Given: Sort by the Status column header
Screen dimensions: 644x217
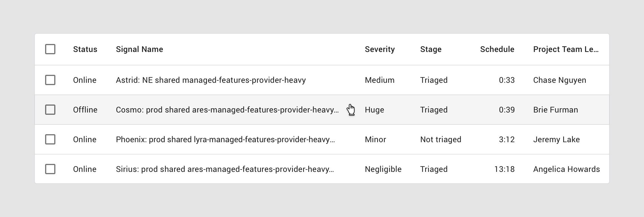Looking at the screenshot, I should (x=85, y=49).
